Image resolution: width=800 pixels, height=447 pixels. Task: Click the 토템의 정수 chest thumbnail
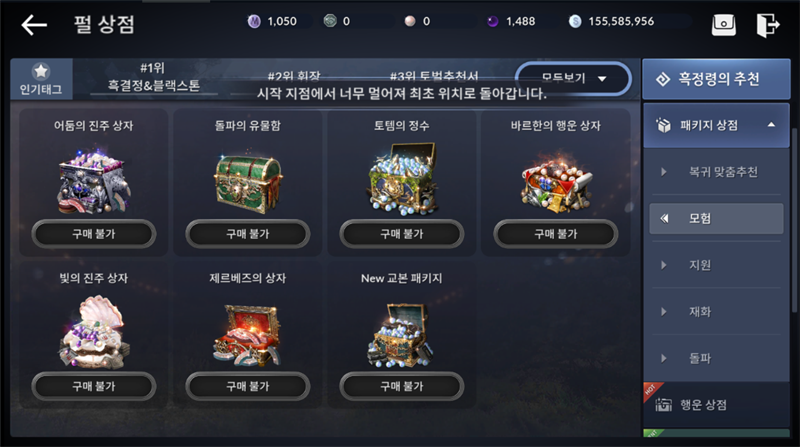tap(402, 179)
